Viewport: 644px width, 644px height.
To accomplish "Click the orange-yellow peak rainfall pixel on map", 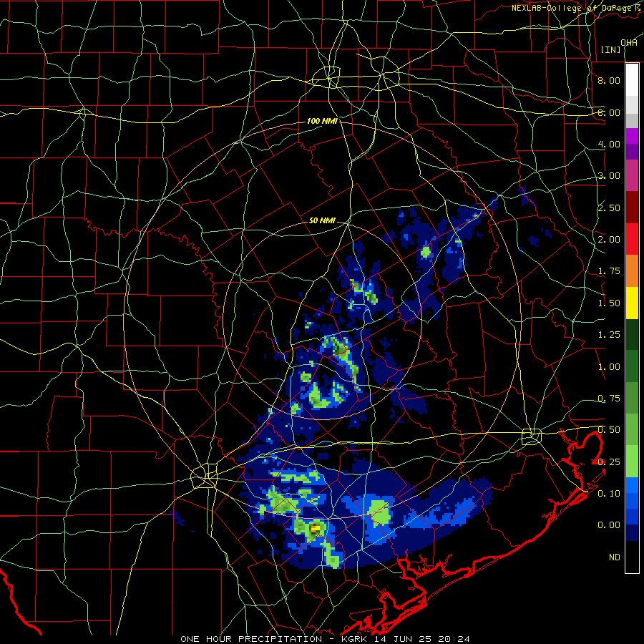I will (x=316, y=529).
